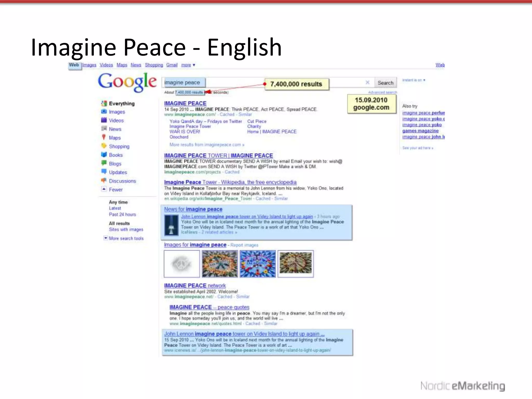Viewport: 532px width, 399px height.
Task: Open Images in the top navigation bar
Action: click(89, 65)
